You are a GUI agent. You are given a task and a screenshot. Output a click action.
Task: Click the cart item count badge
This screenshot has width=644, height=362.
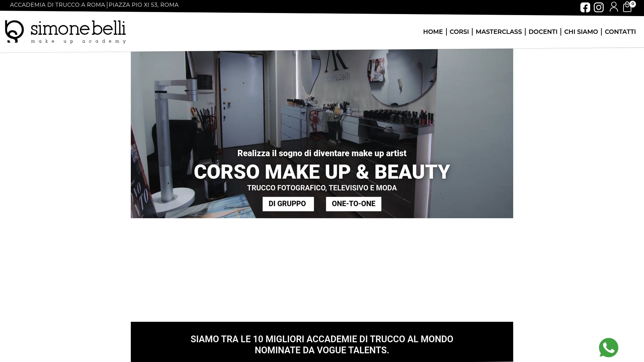tap(633, 4)
